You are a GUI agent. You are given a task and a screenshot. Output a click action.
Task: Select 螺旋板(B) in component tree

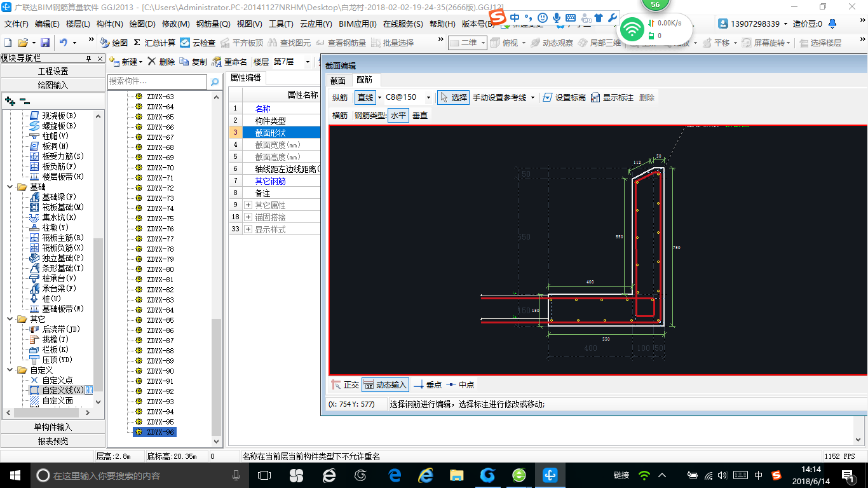click(x=53, y=126)
